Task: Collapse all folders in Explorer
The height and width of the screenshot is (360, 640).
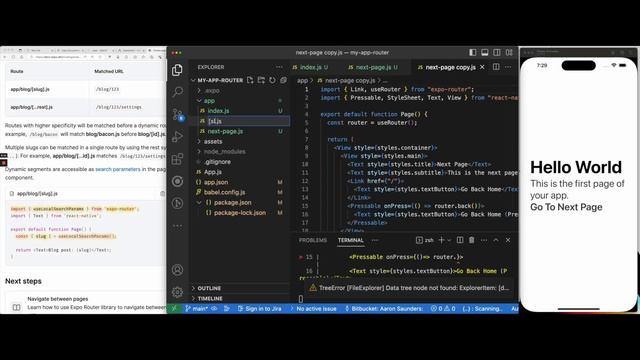Action: point(283,80)
